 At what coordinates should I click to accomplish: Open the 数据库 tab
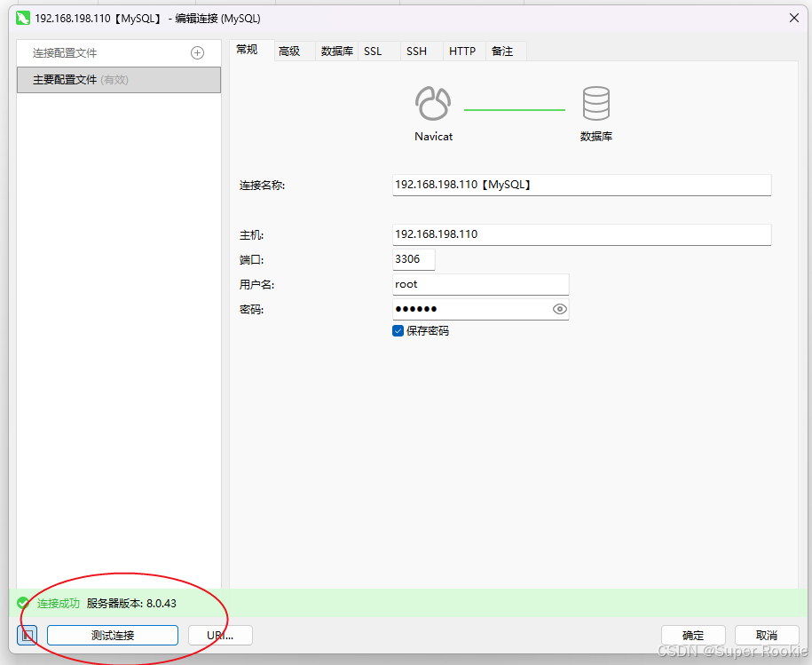coord(336,51)
